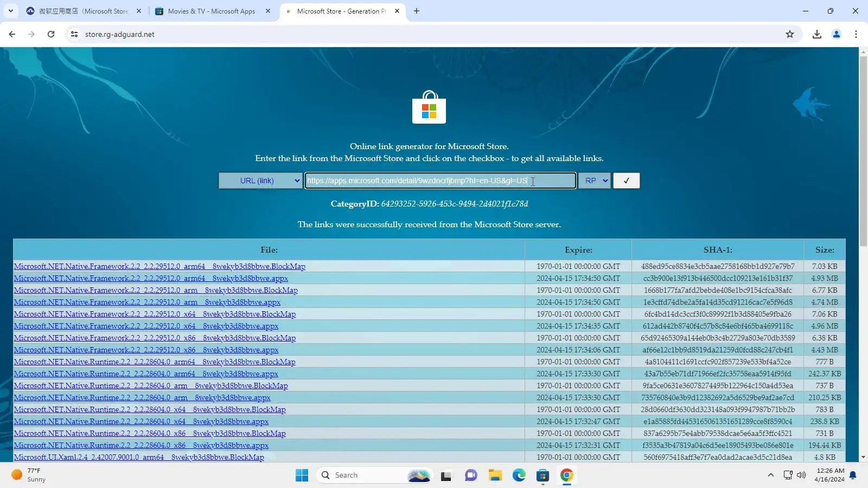Select the Microsoft Store - Generation tab

tap(342, 11)
